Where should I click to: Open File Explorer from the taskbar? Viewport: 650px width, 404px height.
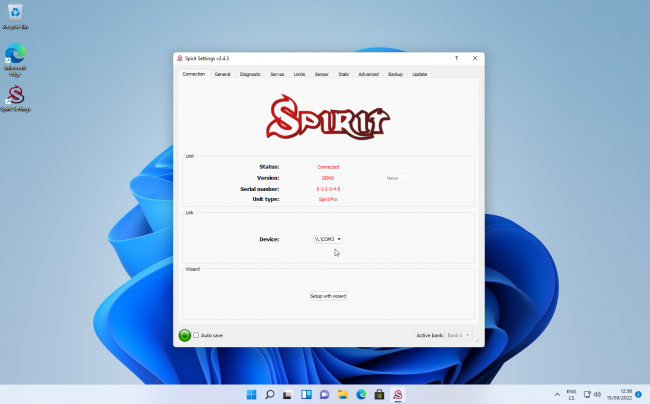pos(343,394)
